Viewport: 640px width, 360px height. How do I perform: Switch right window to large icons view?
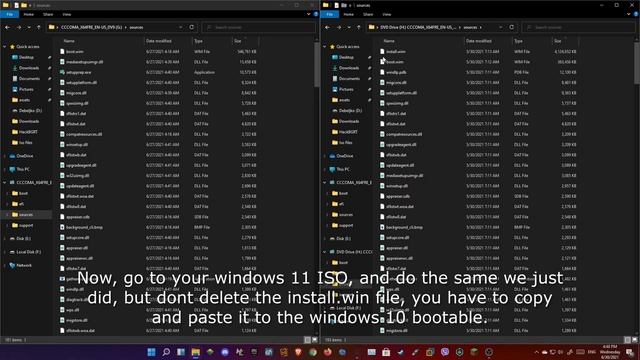click(x=635, y=340)
